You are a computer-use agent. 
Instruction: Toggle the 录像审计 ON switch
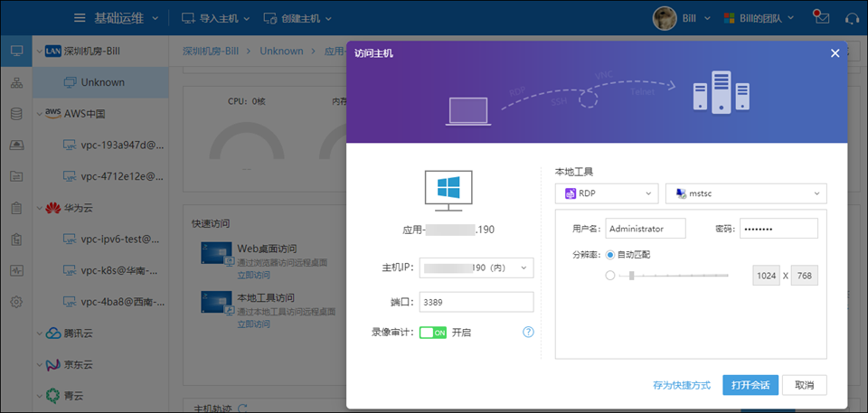[x=433, y=333]
